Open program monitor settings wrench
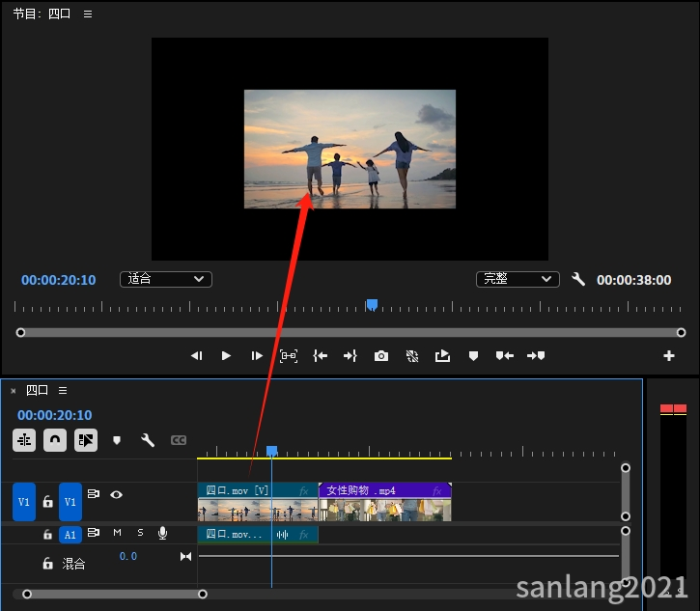 (578, 279)
